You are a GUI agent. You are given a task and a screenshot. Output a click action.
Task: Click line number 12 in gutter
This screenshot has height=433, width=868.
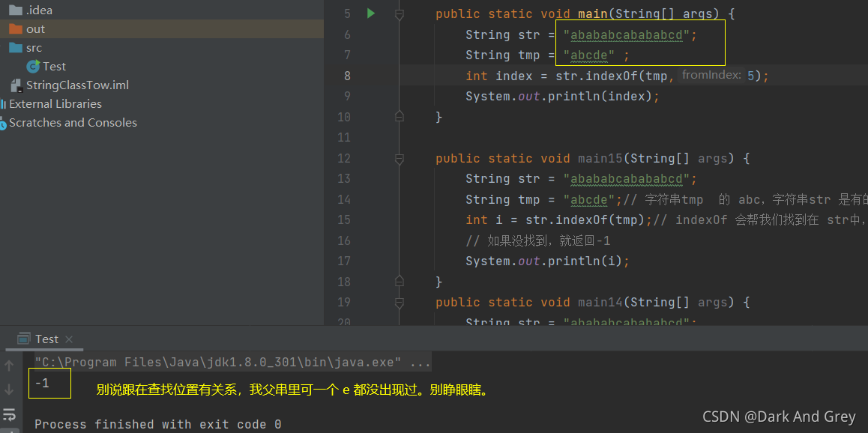pyautogui.click(x=344, y=159)
